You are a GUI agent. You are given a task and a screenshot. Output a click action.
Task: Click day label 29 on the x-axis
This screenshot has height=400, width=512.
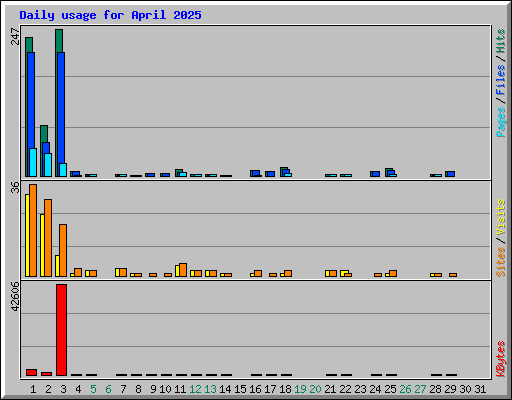point(450,389)
